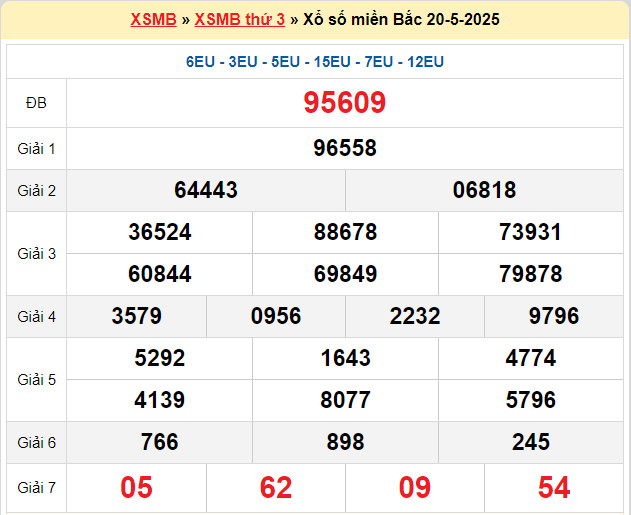Click the Giải 3 row label
The image size is (631, 515).
(36, 254)
